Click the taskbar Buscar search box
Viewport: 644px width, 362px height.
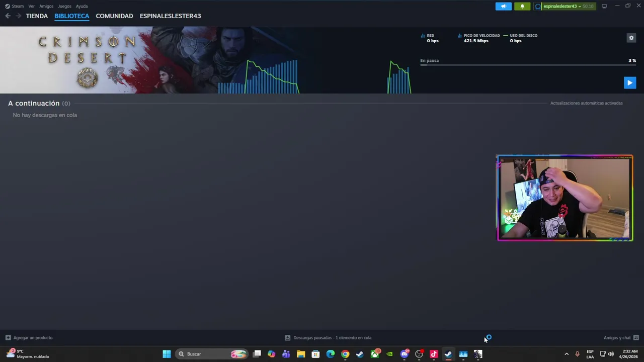point(212,354)
